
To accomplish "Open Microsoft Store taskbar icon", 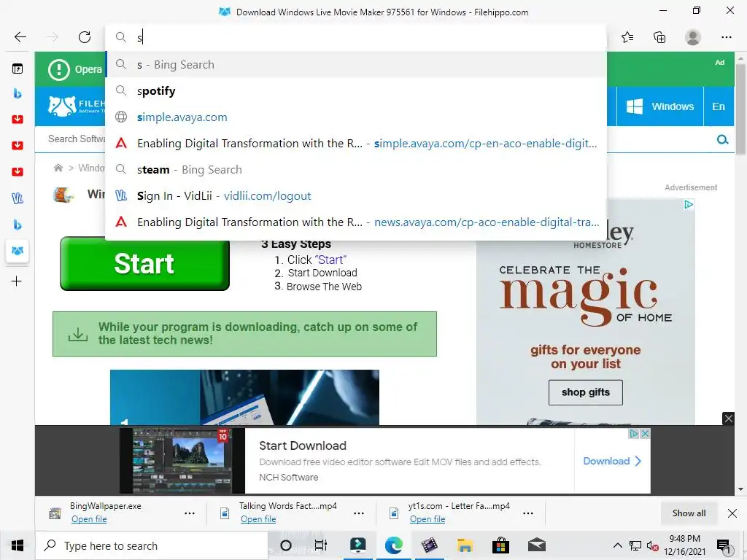I will click(500, 545).
